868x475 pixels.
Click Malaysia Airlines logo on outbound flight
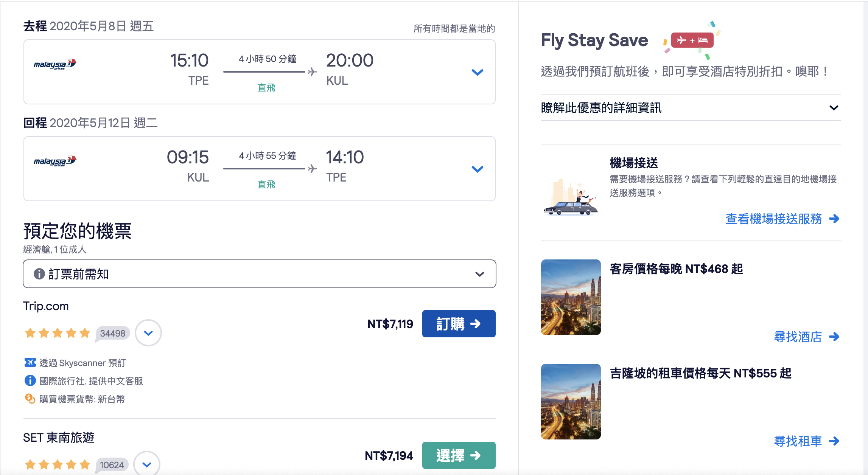coord(55,64)
